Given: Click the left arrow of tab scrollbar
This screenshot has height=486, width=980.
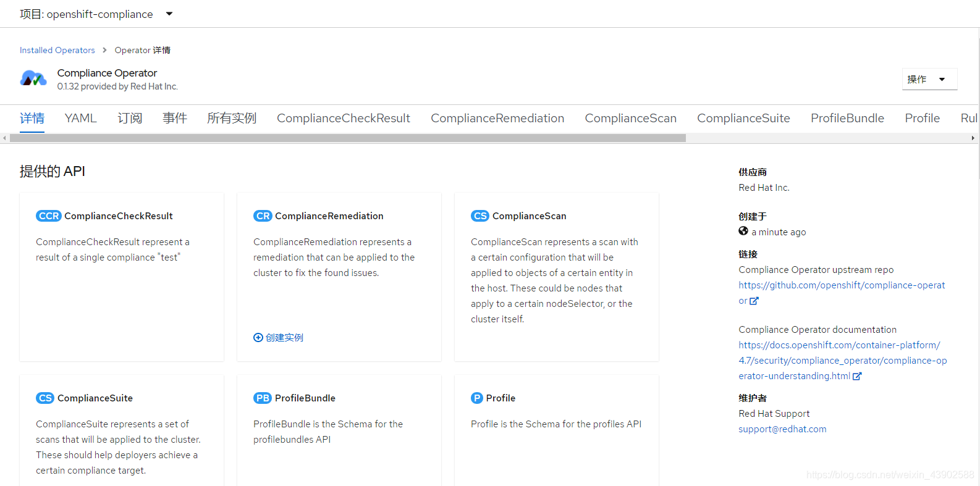Looking at the screenshot, I should tap(5, 138).
